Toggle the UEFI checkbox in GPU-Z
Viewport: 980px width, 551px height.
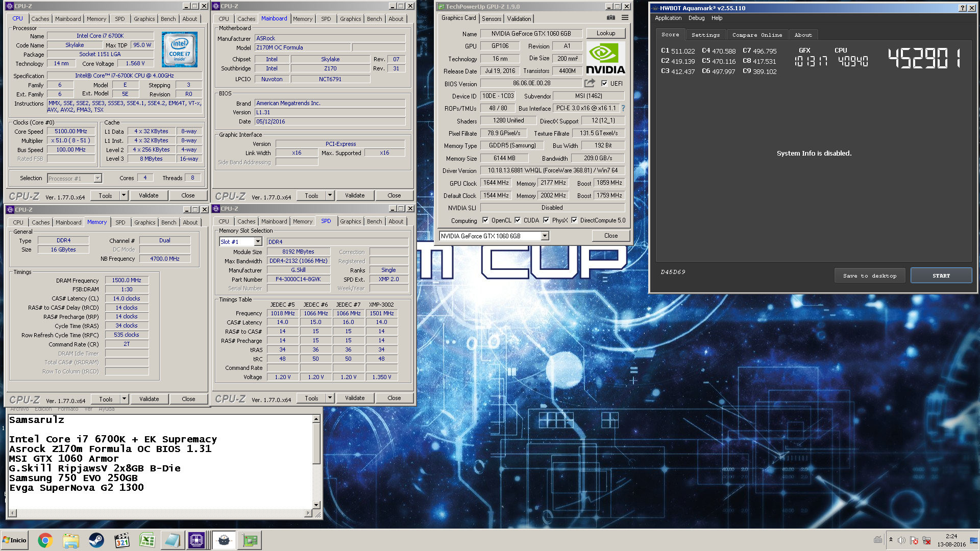pyautogui.click(x=604, y=84)
